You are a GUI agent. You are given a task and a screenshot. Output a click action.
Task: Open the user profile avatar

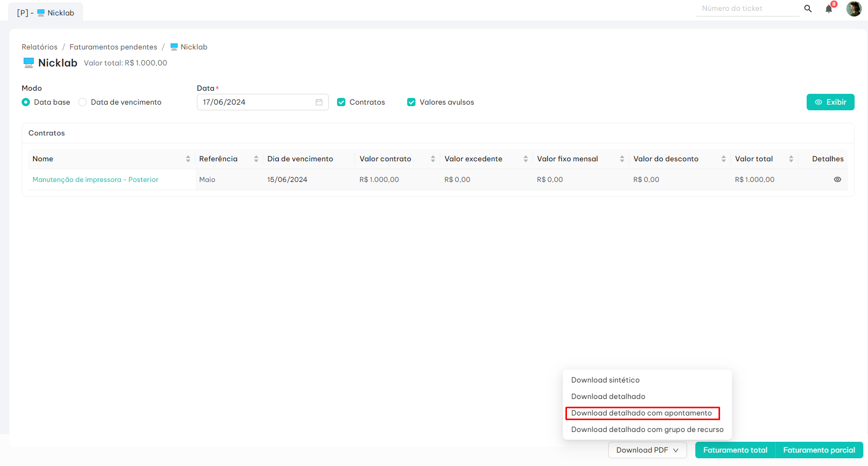pos(854,9)
